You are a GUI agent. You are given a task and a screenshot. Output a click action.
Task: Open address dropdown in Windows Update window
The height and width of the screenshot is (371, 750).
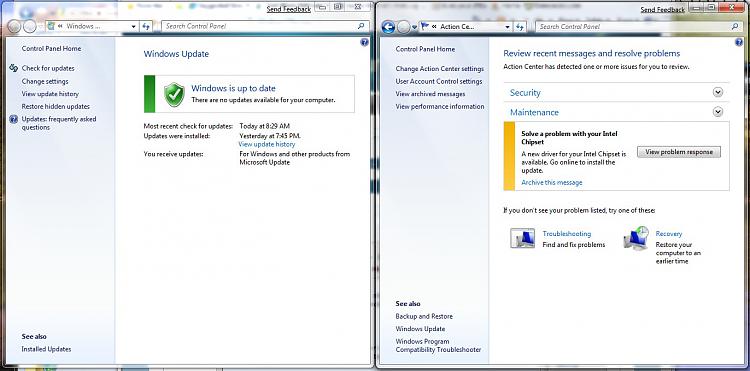133,27
